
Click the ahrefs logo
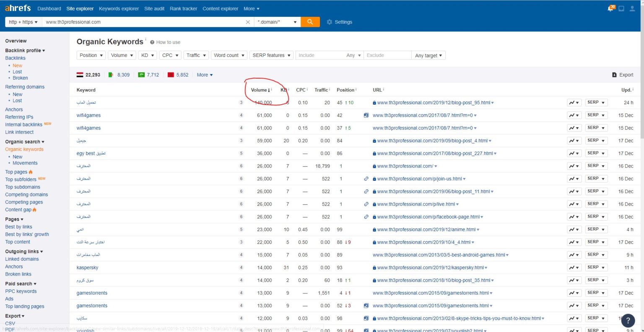tap(18, 8)
